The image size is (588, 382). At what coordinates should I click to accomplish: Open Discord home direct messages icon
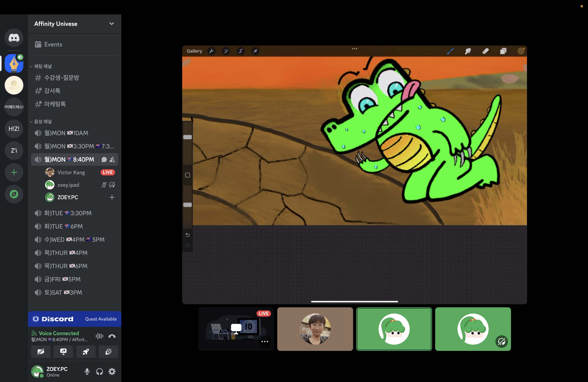click(14, 38)
